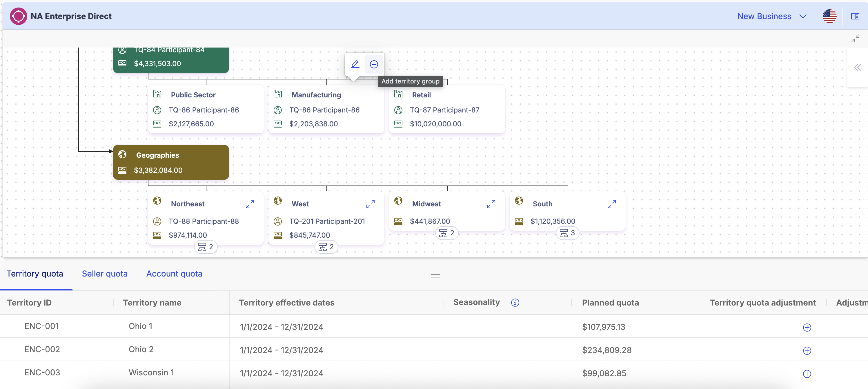Click the Geographies quota money icon
This screenshot has width=868, height=389.
[x=122, y=170]
